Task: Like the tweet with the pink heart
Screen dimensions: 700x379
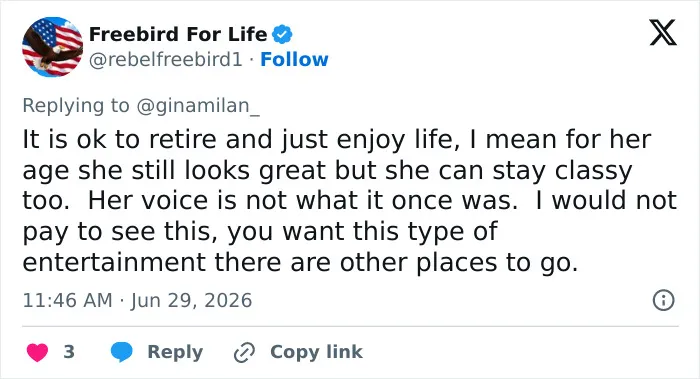Action: point(37,352)
